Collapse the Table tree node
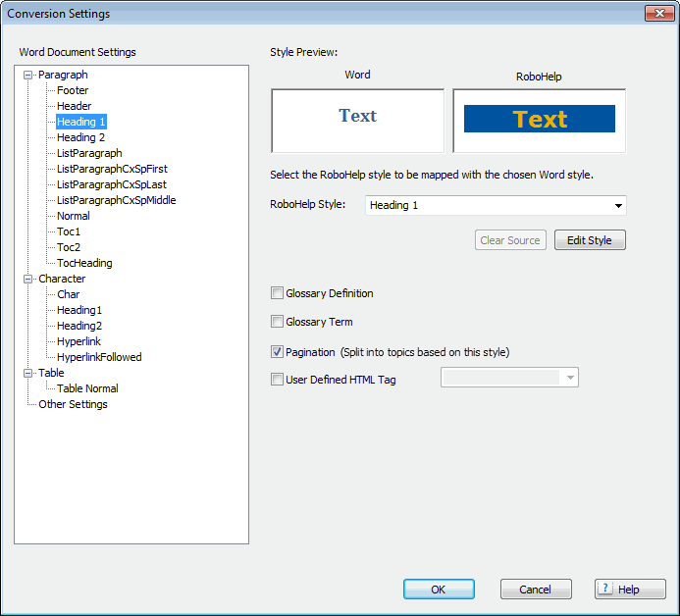 point(28,374)
